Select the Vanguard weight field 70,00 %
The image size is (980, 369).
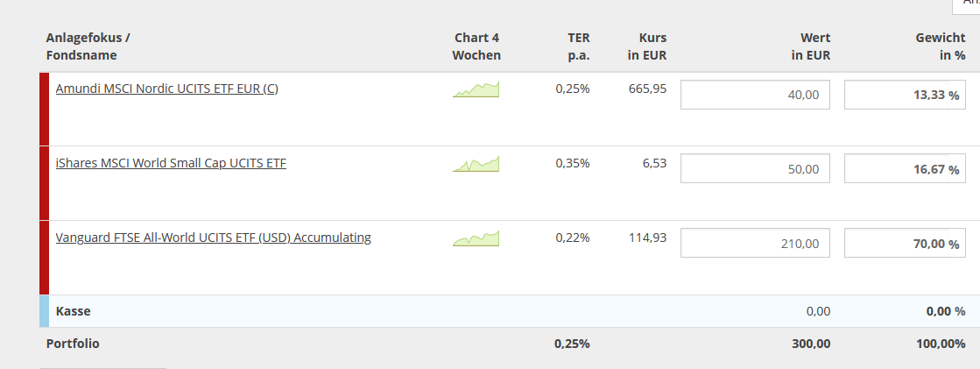pyautogui.click(x=905, y=243)
